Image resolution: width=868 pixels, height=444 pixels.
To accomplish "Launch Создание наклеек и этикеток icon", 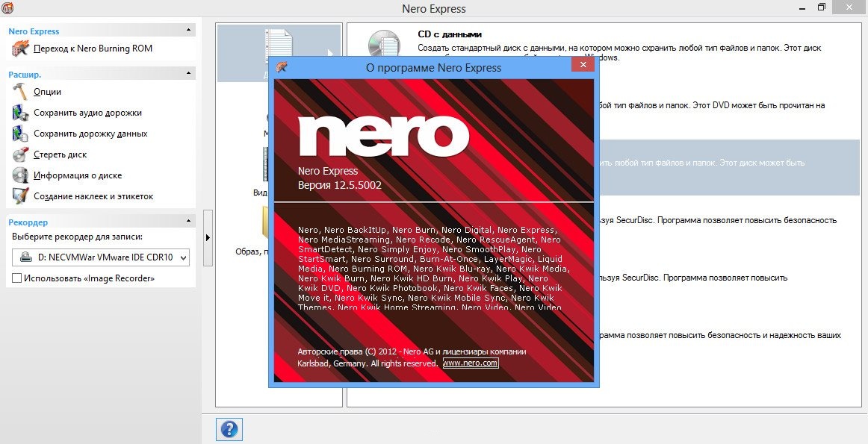I will coord(21,196).
